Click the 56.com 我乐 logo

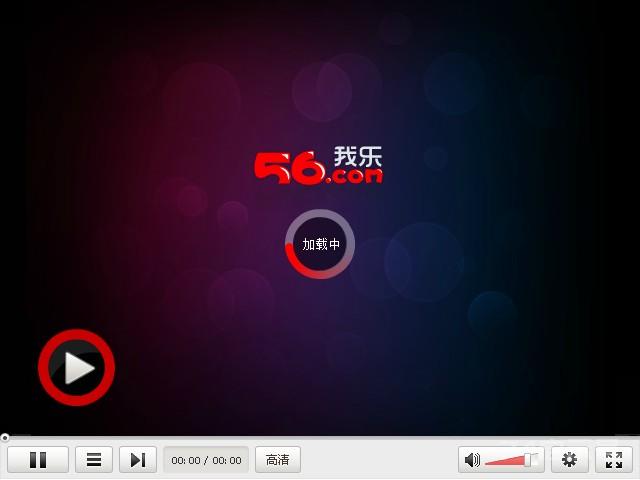click(318, 165)
